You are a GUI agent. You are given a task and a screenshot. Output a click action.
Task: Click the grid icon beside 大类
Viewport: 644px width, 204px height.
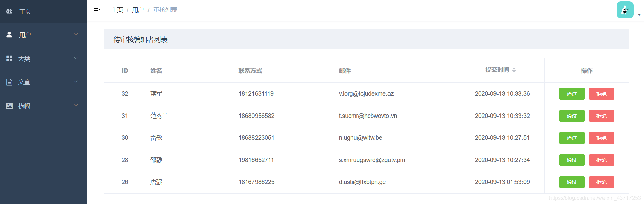(9, 58)
